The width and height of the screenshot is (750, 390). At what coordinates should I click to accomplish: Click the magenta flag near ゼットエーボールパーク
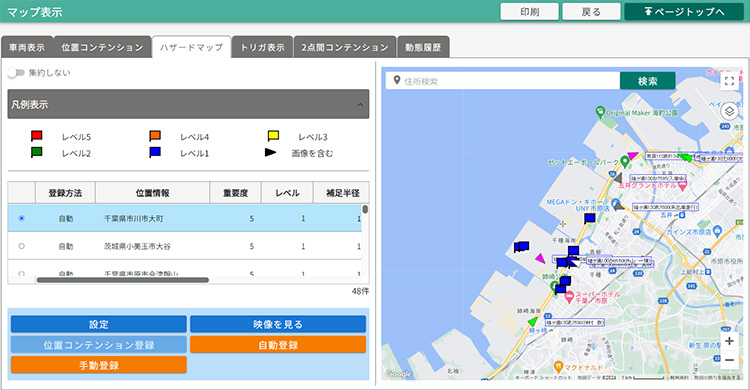pyautogui.click(x=632, y=156)
